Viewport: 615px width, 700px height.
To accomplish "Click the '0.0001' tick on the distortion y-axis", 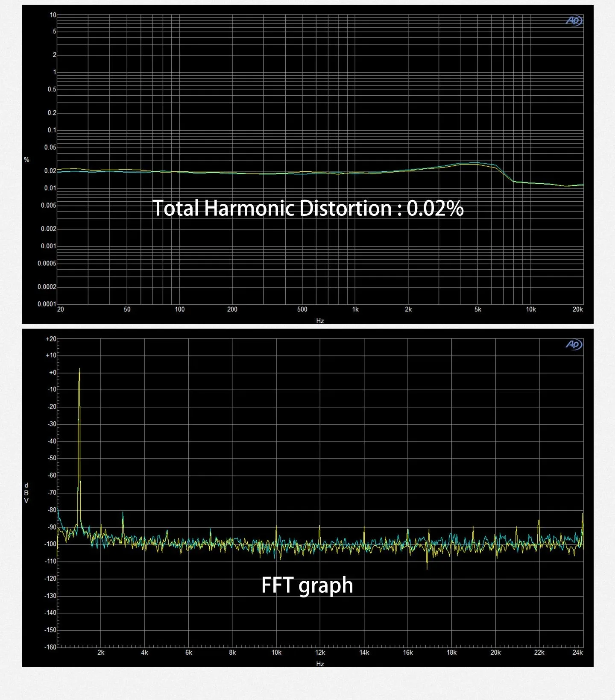I will tap(47, 304).
